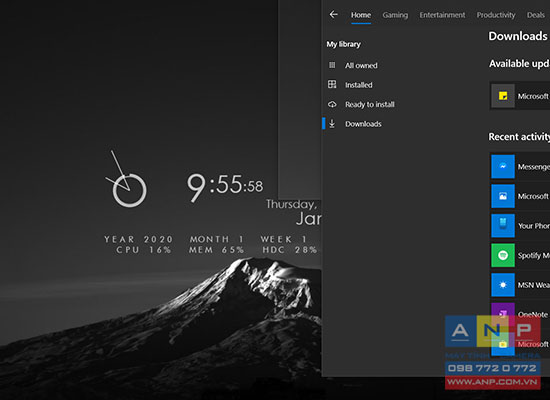The height and width of the screenshot is (400, 550).
Task: Click the Thursday date text on desktop
Action: (x=291, y=204)
